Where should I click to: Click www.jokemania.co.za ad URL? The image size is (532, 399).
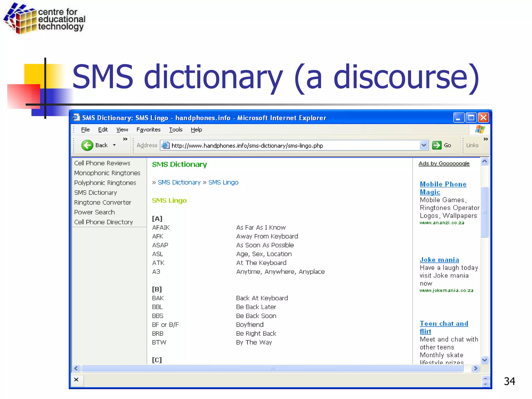tap(446, 290)
